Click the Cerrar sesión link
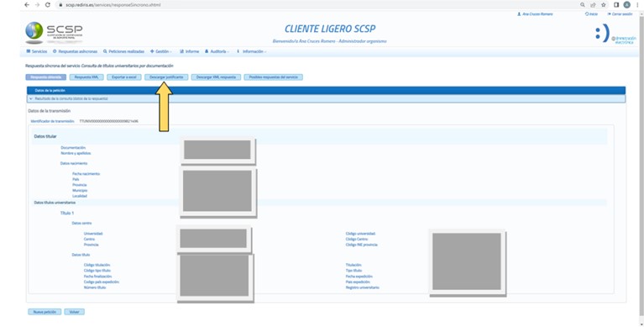 (x=620, y=14)
